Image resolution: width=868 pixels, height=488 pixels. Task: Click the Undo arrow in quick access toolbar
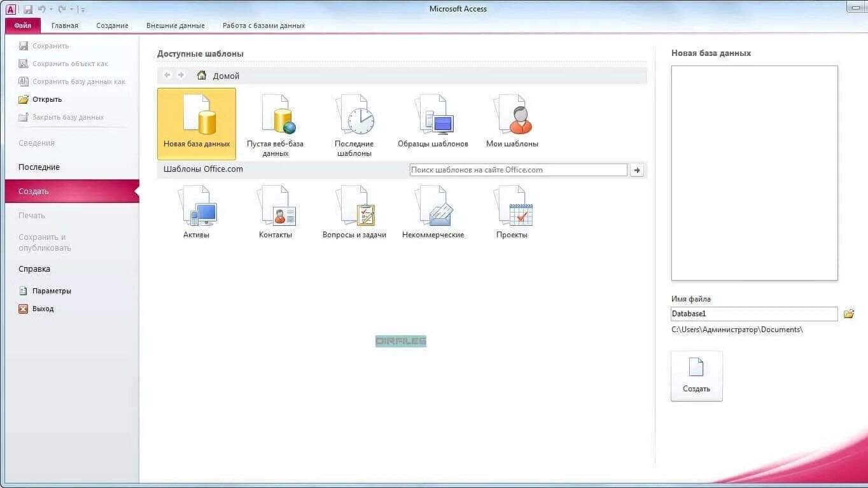pyautogui.click(x=41, y=10)
